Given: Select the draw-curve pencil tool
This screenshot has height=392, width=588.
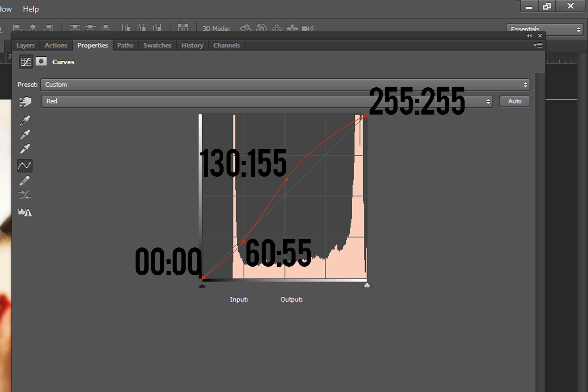Looking at the screenshot, I should tap(25, 180).
